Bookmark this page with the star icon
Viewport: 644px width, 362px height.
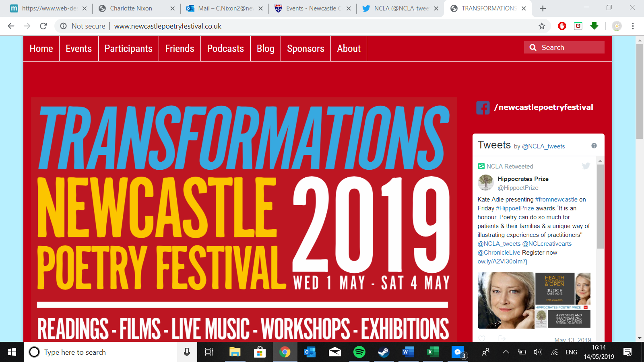coord(542,26)
